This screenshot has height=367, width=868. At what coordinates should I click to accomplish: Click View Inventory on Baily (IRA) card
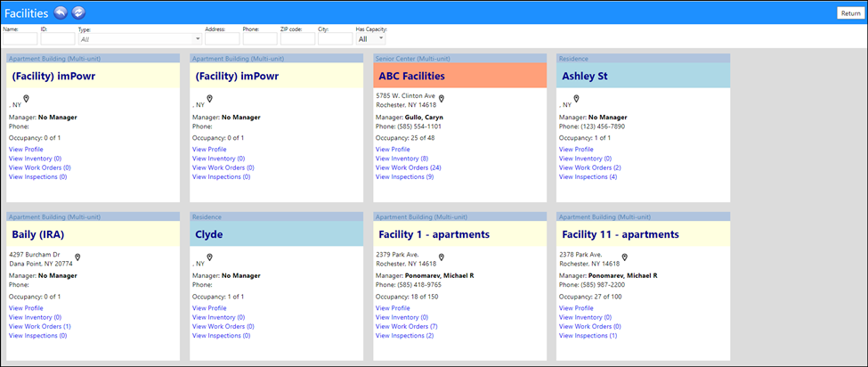tap(36, 318)
